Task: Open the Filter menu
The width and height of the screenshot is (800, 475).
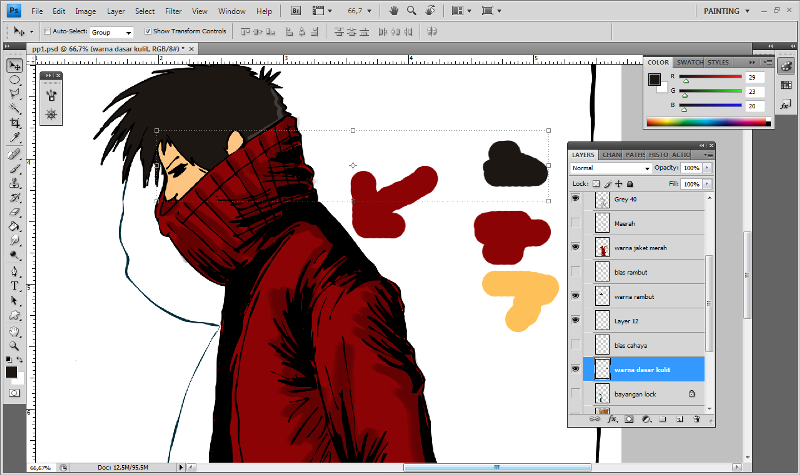Action: pos(173,11)
